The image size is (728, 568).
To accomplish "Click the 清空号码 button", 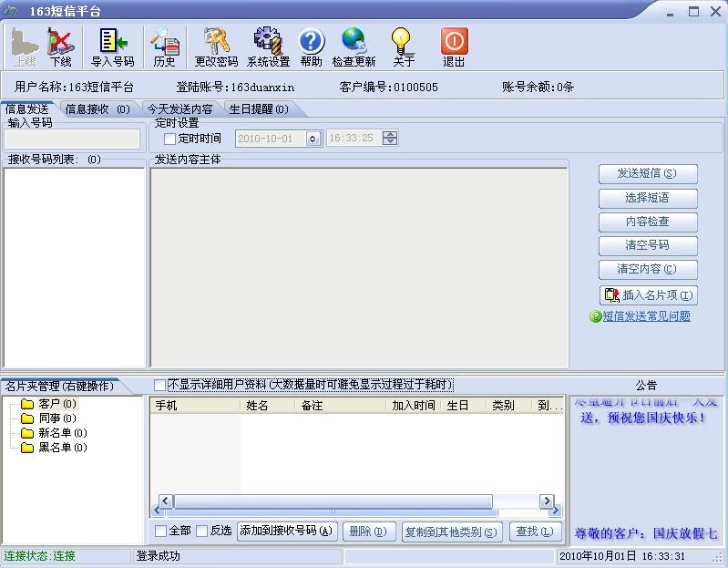I will click(x=648, y=245).
